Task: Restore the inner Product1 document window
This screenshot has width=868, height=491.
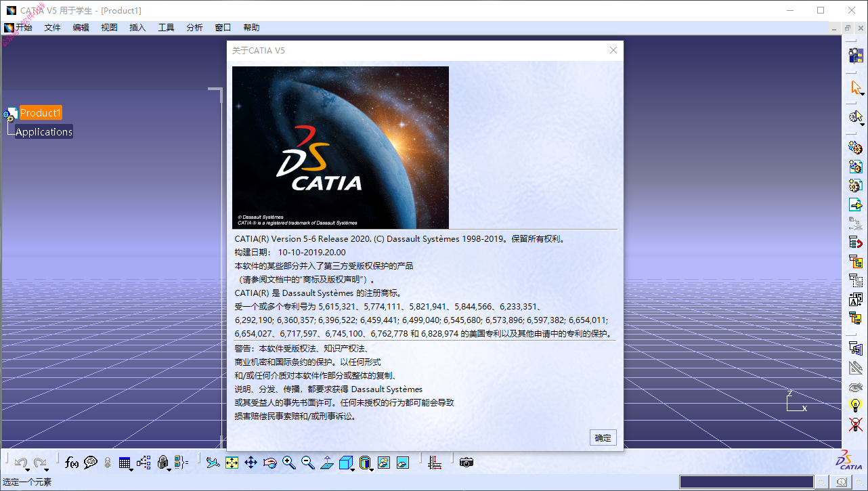Action: point(847,28)
